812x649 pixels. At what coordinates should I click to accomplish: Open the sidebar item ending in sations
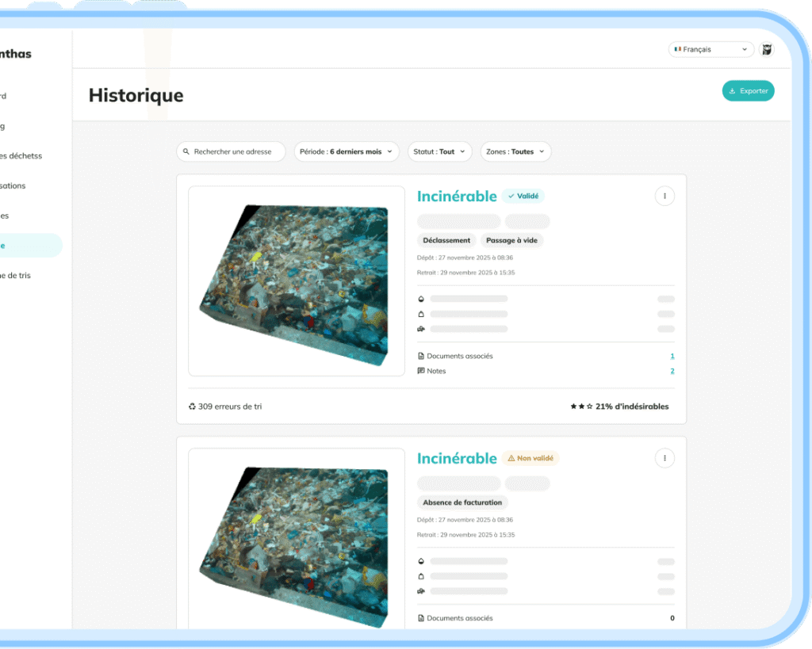[13, 185]
